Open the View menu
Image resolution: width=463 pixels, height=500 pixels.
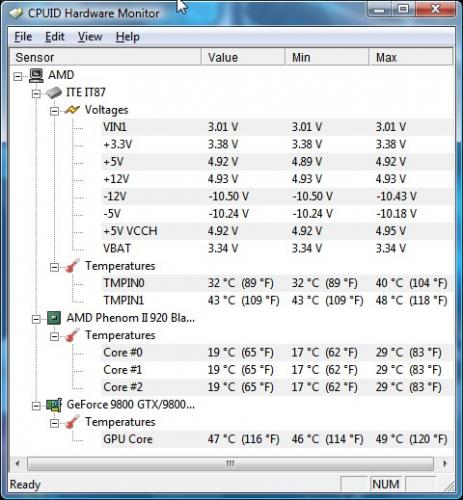coord(90,37)
